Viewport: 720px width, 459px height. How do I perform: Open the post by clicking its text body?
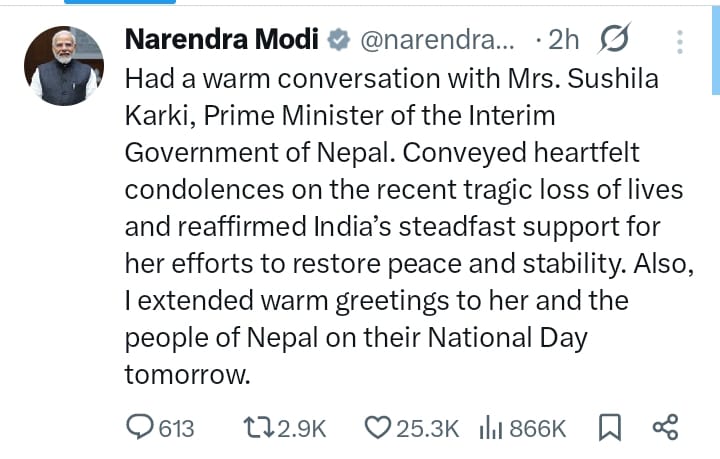[409, 226]
